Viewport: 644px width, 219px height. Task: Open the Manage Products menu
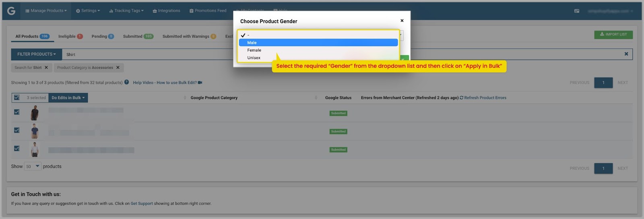click(46, 11)
